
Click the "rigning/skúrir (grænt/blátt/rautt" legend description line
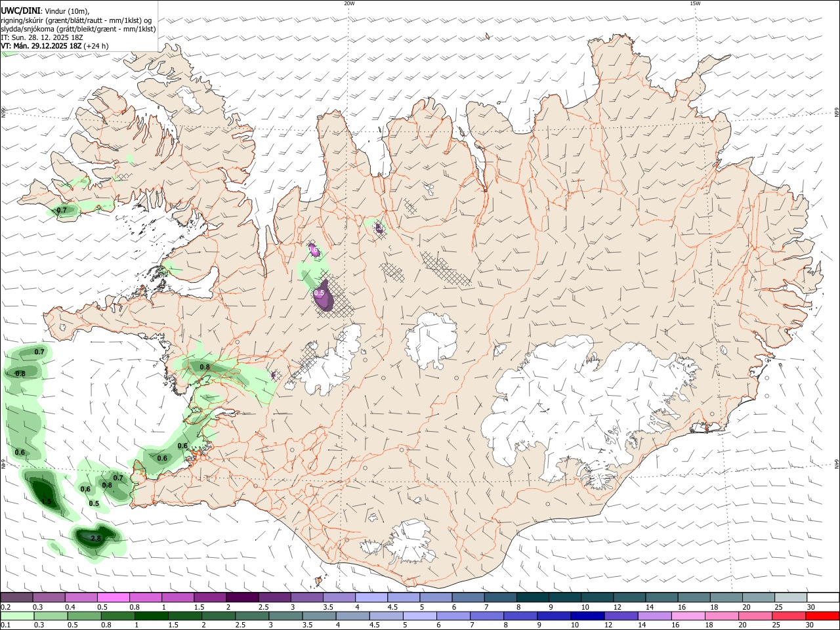click(76, 20)
